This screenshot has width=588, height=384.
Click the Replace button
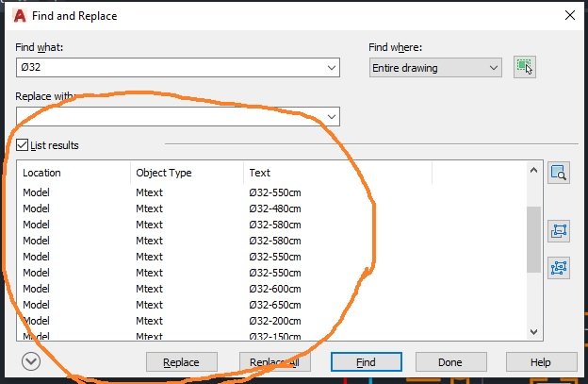(x=181, y=362)
